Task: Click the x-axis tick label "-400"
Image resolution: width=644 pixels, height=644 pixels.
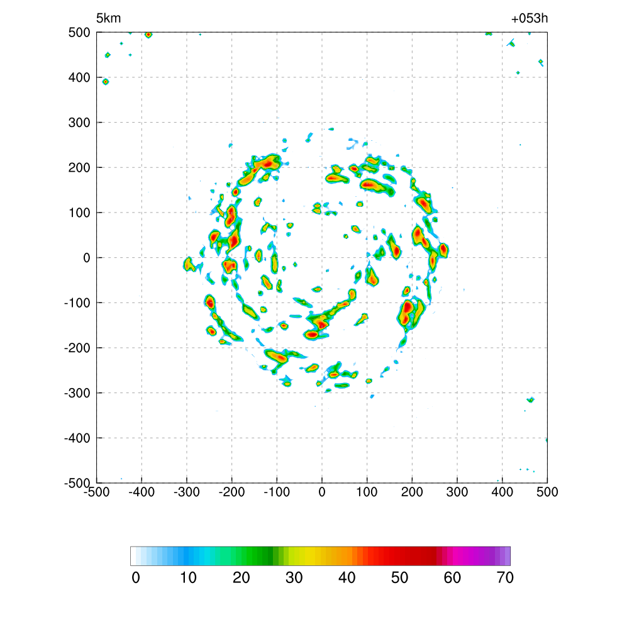Action: pyautogui.click(x=142, y=492)
